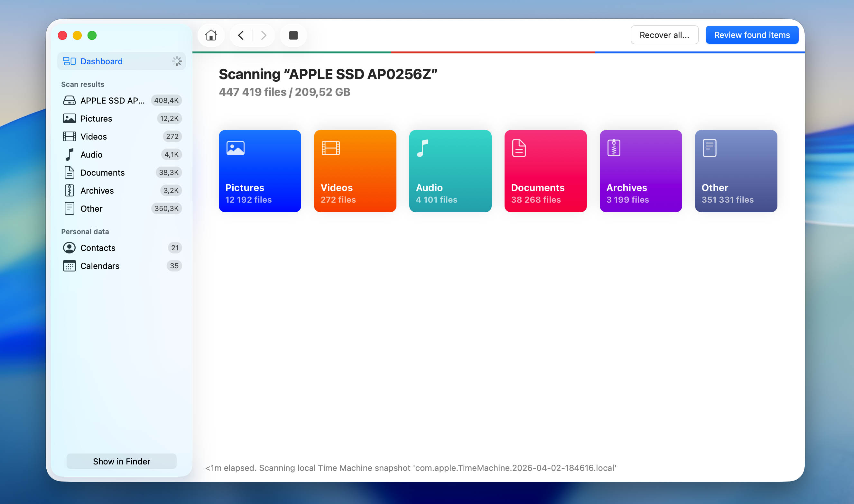Click the Videos film icon in sidebar
The height and width of the screenshot is (504, 854).
pyautogui.click(x=69, y=136)
